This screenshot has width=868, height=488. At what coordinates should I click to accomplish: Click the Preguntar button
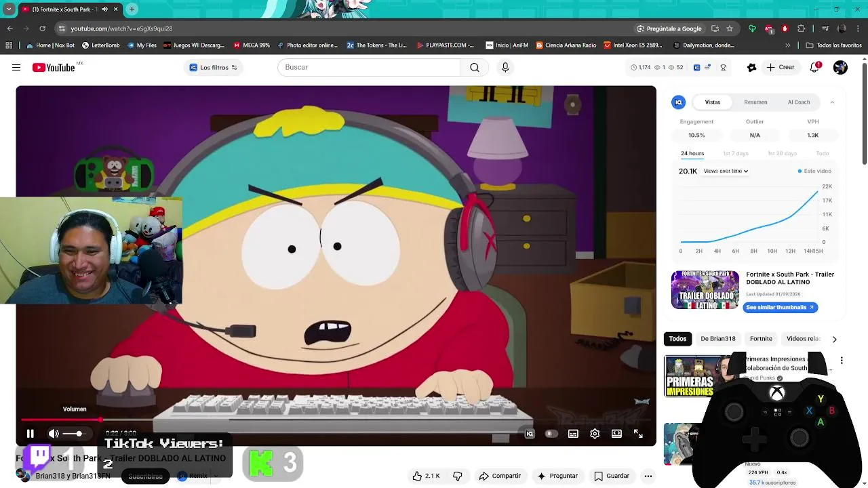pyautogui.click(x=557, y=476)
